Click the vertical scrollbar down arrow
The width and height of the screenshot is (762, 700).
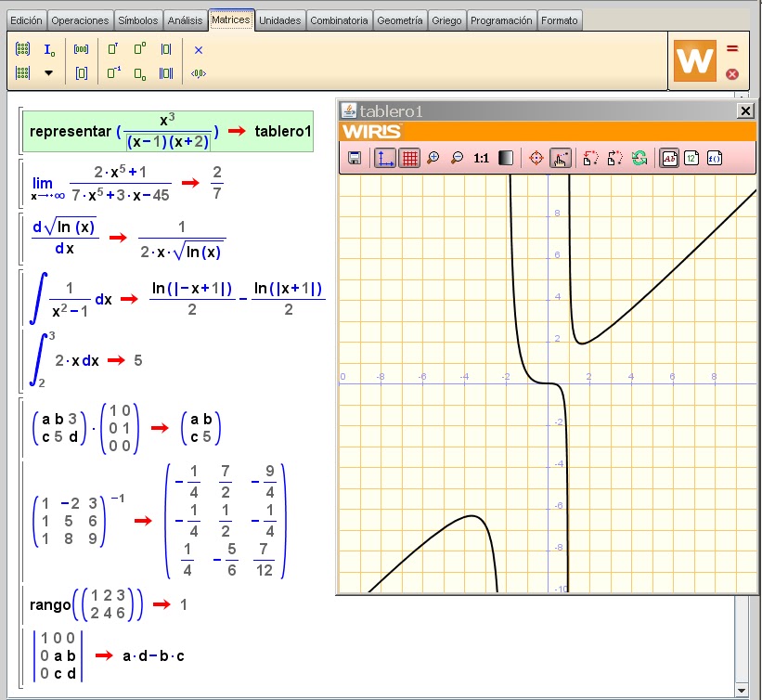point(741,691)
